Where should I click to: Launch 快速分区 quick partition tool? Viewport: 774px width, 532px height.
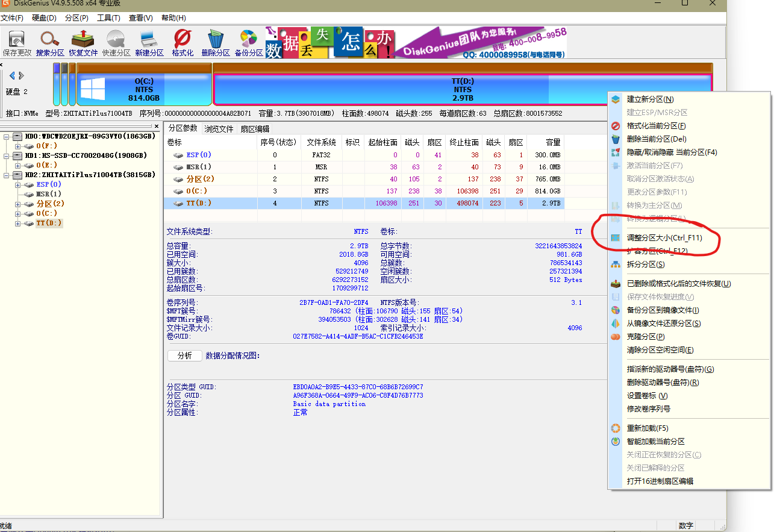coord(116,42)
